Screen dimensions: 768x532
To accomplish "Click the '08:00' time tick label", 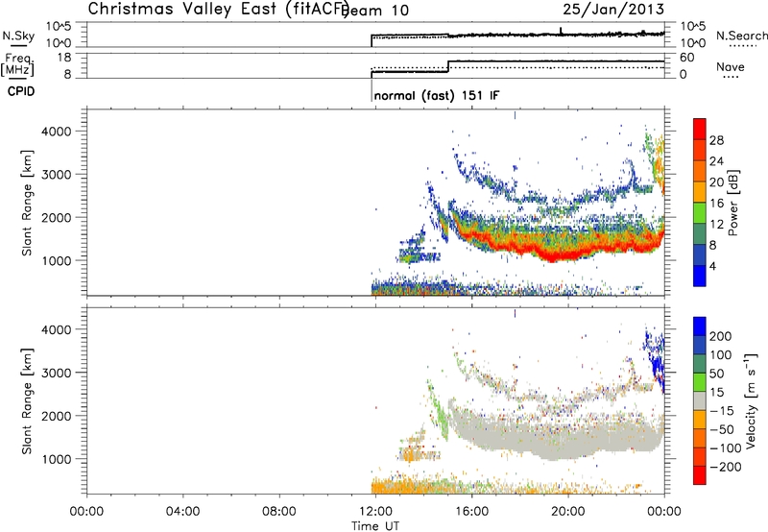I will coord(278,512).
